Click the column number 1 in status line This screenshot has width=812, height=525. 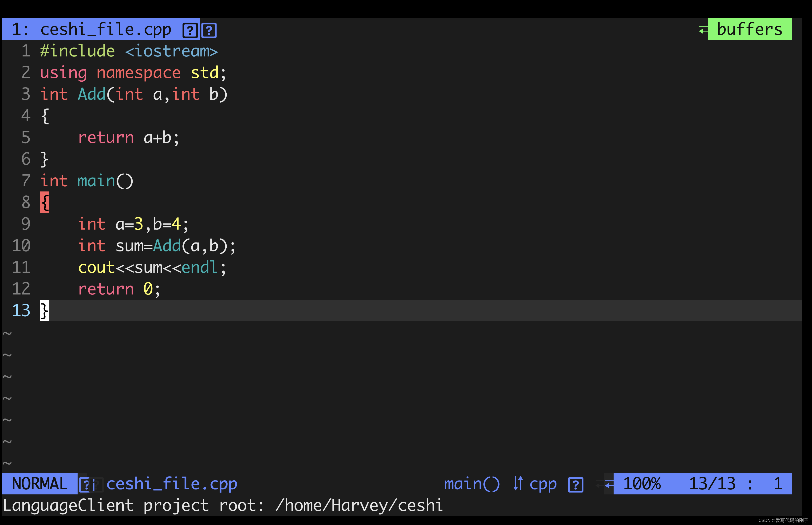(x=778, y=483)
